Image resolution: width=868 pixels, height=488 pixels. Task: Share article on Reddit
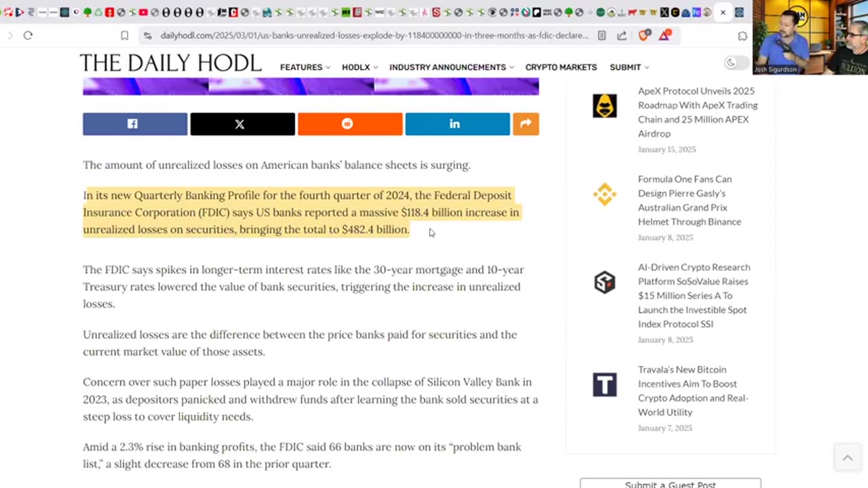(x=350, y=124)
